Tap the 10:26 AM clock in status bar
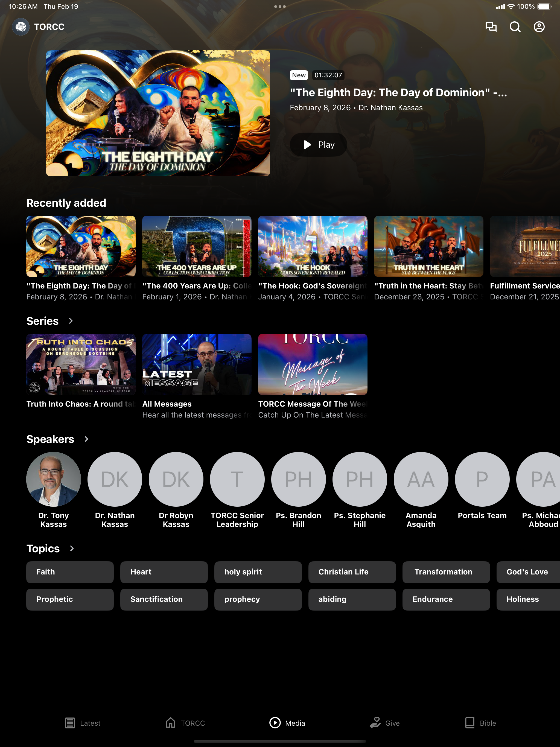 [23, 6]
